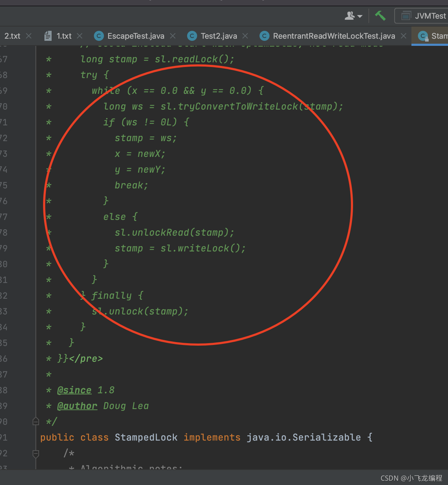Click the 'Doug Lea' author name
The width and height of the screenshot is (448, 485).
[x=126, y=406]
